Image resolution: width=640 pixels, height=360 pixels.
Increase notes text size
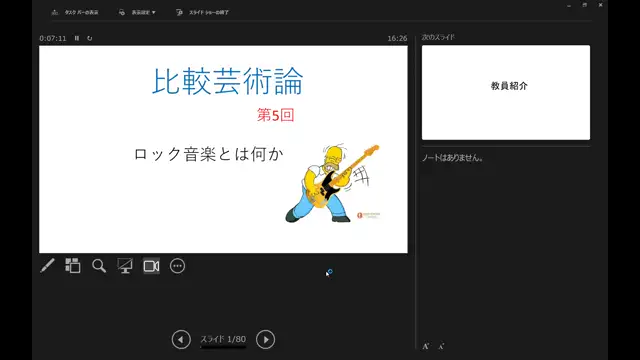click(426, 347)
